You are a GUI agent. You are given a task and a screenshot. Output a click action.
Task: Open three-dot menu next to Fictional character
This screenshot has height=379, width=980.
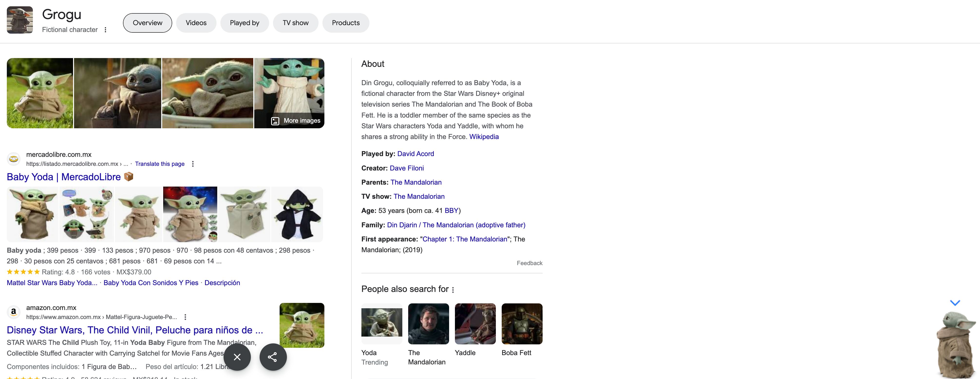(105, 30)
